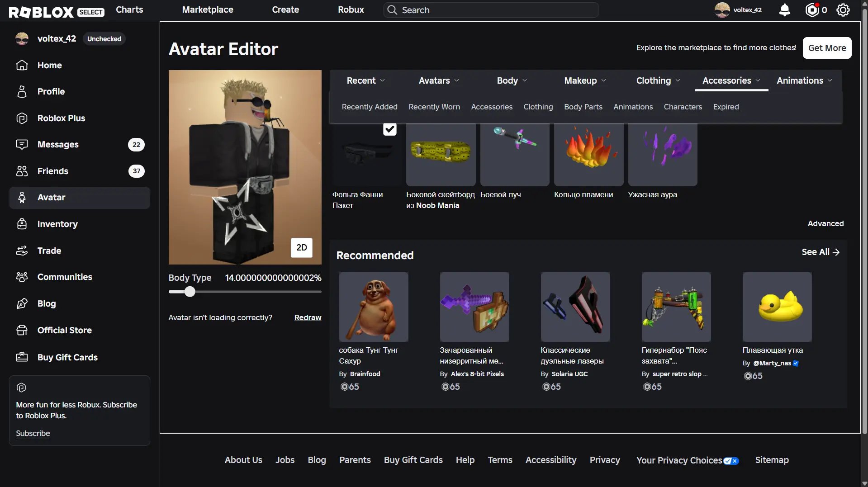Uncheck the Фольга Фанни Пакет item checkbox

(x=389, y=129)
